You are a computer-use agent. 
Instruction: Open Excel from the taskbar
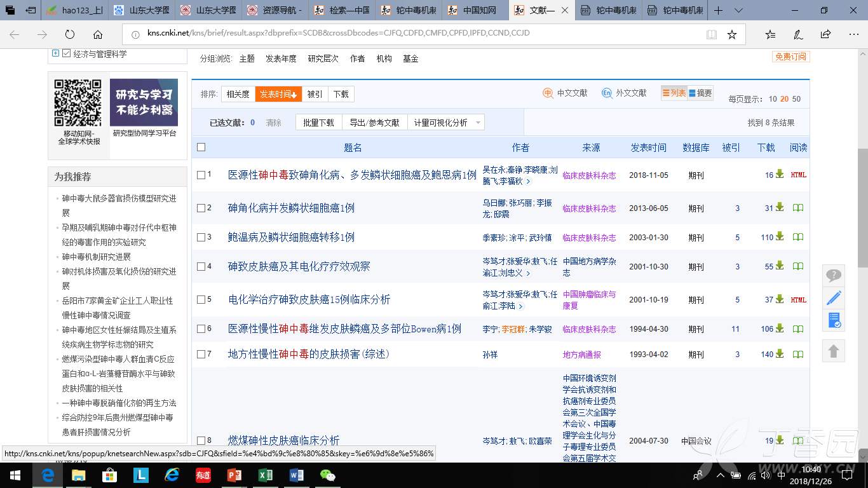(x=266, y=475)
